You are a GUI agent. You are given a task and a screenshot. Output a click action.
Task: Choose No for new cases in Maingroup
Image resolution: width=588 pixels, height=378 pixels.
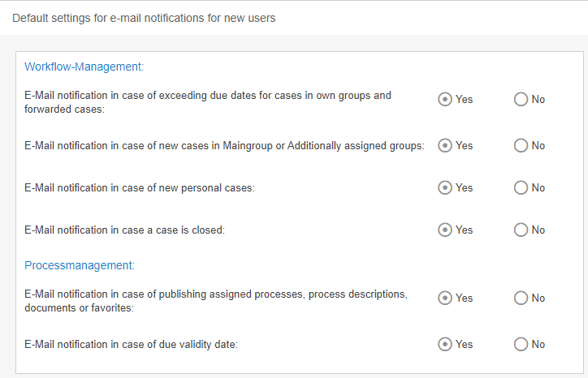click(521, 146)
